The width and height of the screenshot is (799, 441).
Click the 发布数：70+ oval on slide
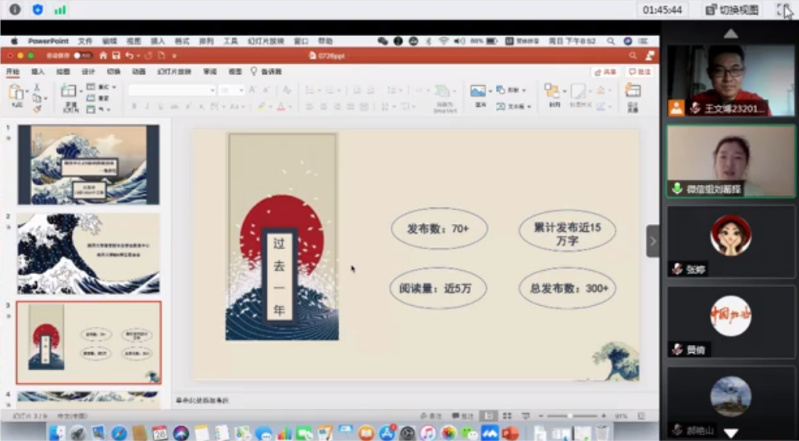[439, 229]
